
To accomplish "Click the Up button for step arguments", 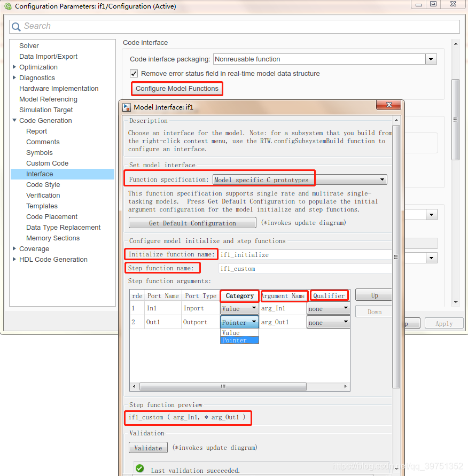I will [373, 295].
